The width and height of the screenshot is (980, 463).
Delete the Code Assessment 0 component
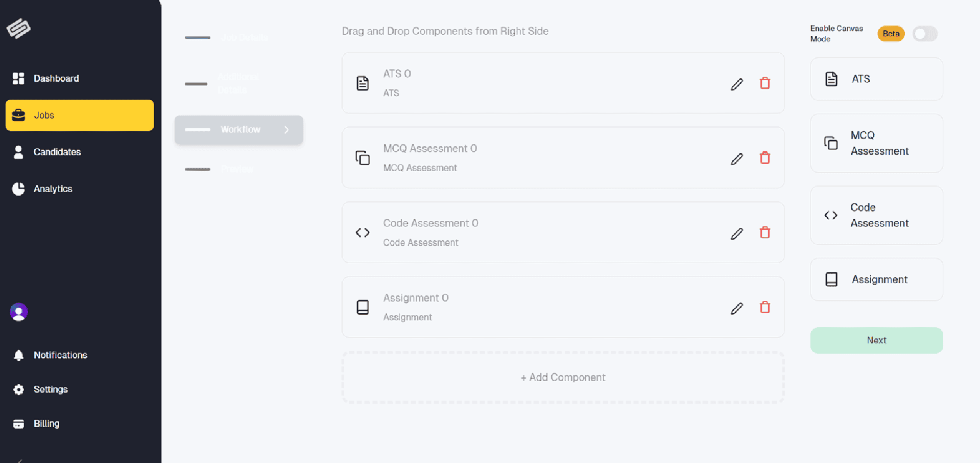coord(764,233)
